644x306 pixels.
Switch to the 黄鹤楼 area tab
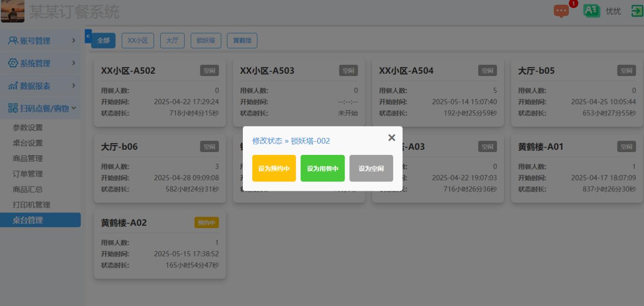pos(242,41)
